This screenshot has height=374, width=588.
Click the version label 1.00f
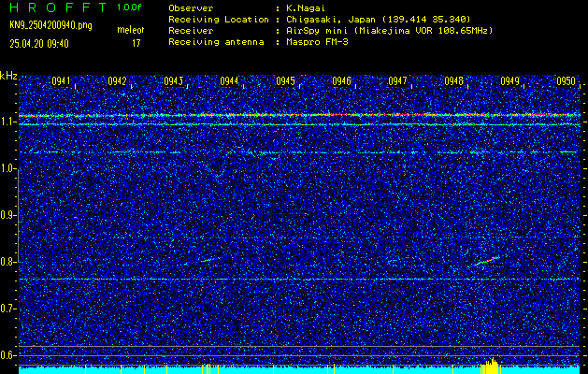pos(129,7)
